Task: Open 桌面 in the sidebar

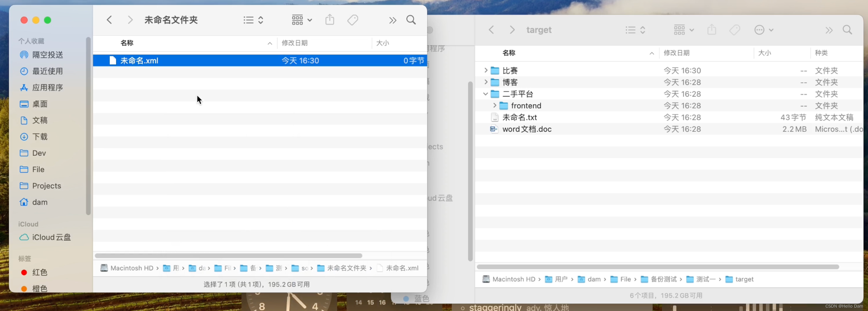Action: 40,104
